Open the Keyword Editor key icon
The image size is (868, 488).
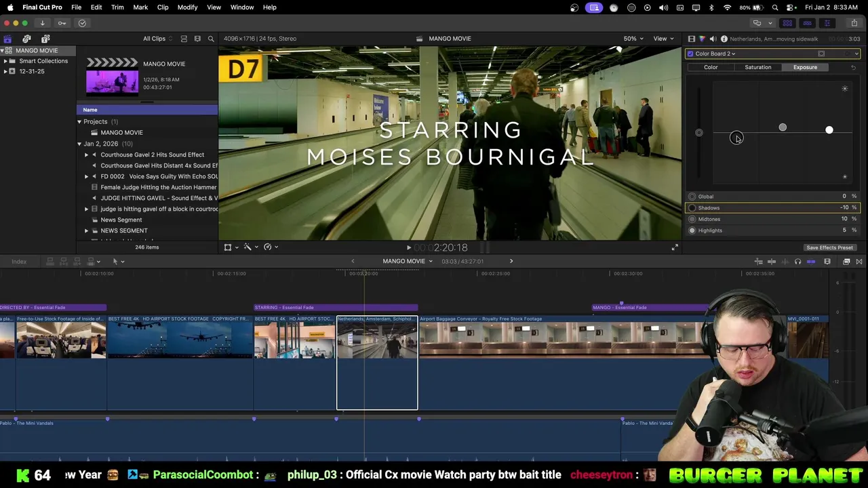point(62,23)
